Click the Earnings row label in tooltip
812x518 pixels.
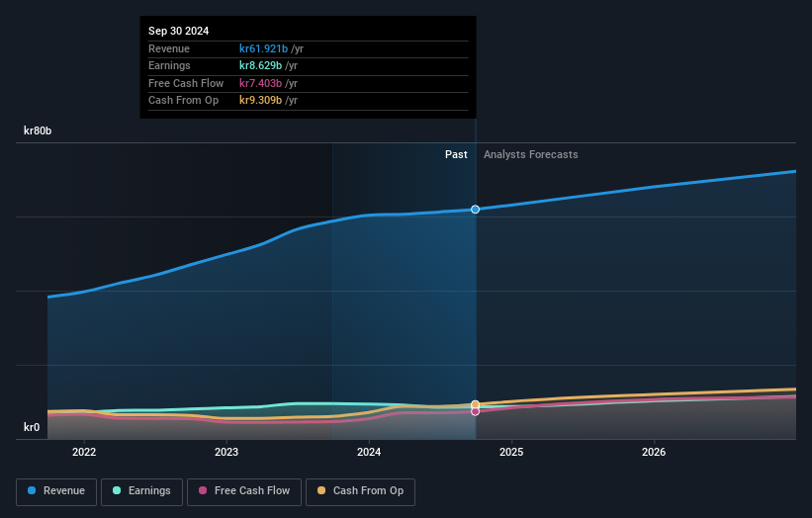(x=169, y=65)
